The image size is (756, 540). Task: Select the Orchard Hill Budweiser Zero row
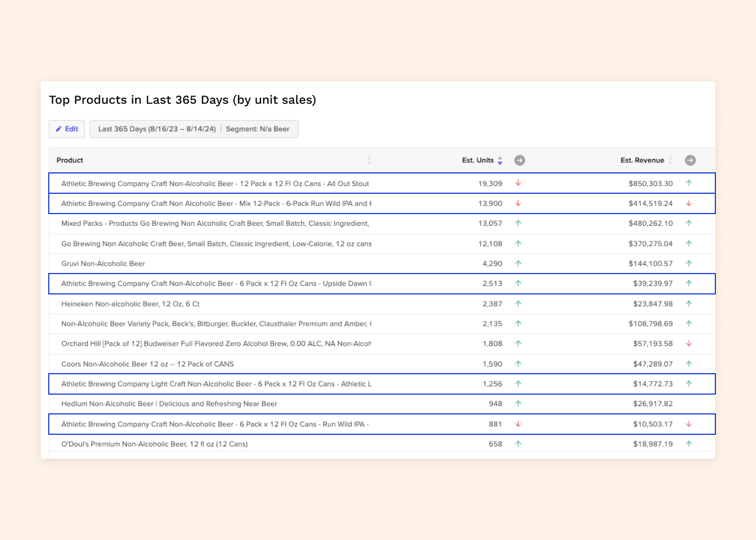pyautogui.click(x=382, y=344)
